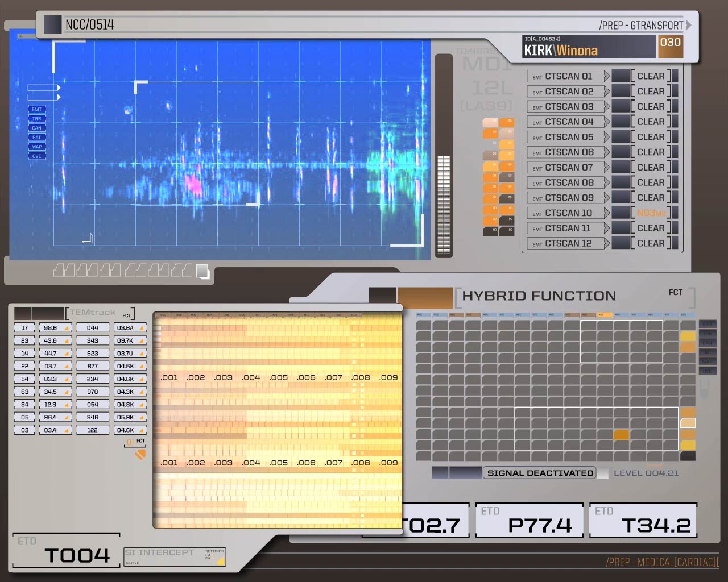Click orange triangle icon in the 34.5 cell

67,392
